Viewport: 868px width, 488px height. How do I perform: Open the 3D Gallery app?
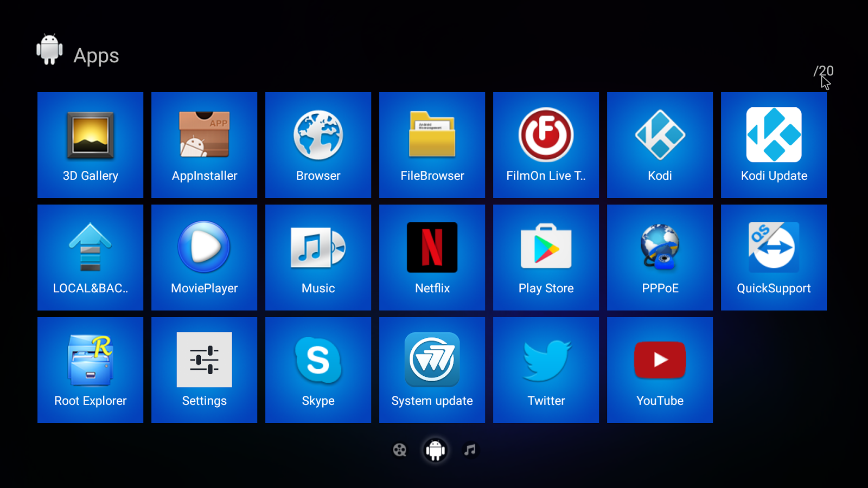pyautogui.click(x=90, y=145)
